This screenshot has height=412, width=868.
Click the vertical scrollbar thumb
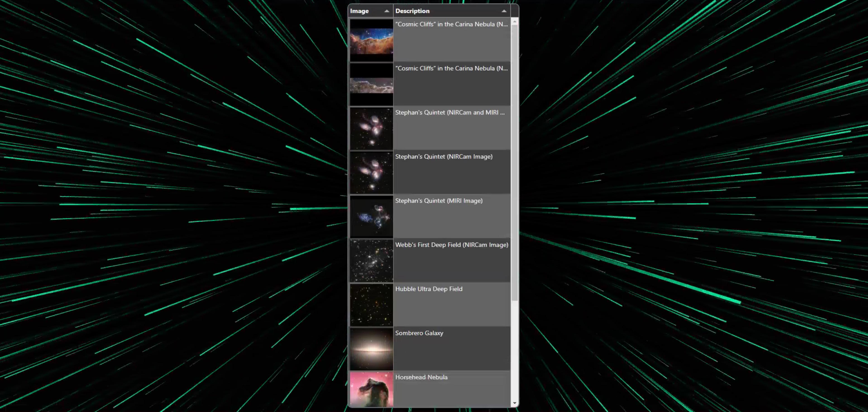[514, 163]
